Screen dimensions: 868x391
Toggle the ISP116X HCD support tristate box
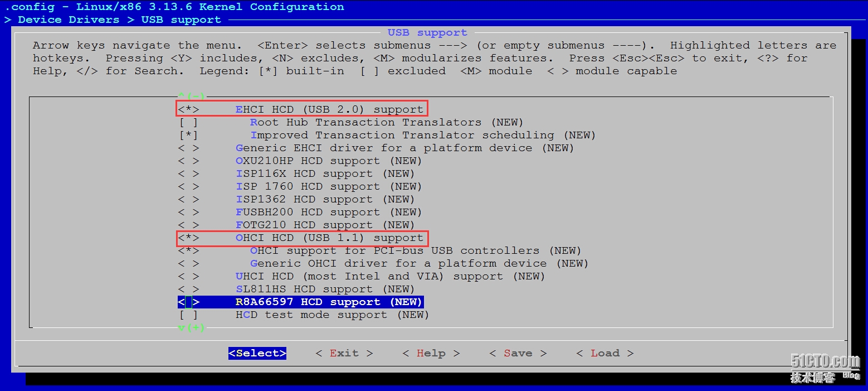[x=189, y=173]
